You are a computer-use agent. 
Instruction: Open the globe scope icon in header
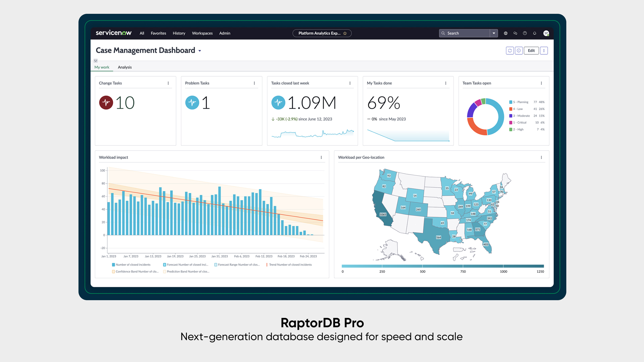[505, 33]
